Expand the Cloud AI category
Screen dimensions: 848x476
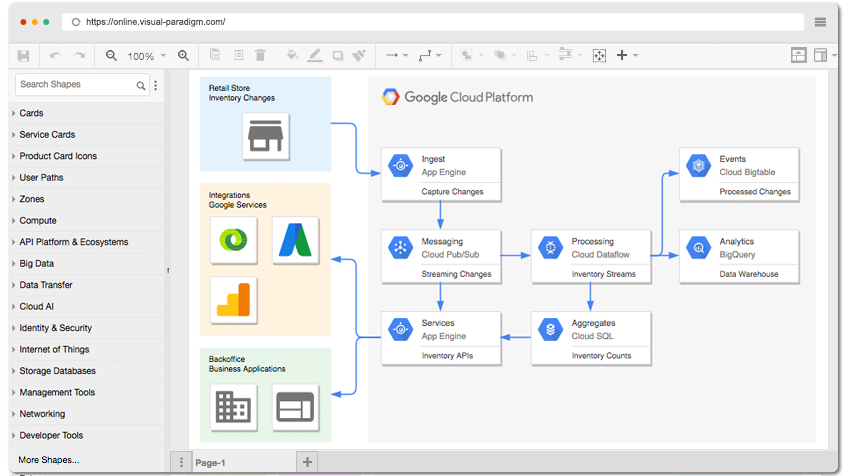click(x=87, y=307)
